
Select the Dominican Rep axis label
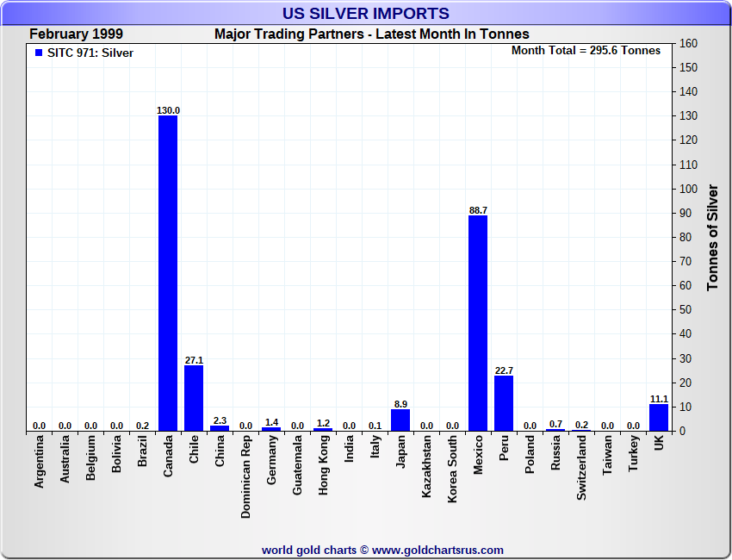(x=245, y=476)
